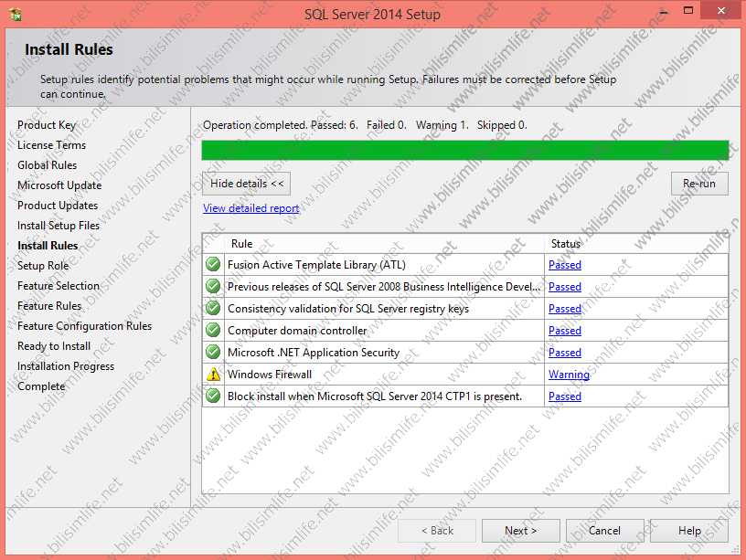Select the Computer domain controller rule text
Viewport: 746px width, 560px height.
click(297, 331)
